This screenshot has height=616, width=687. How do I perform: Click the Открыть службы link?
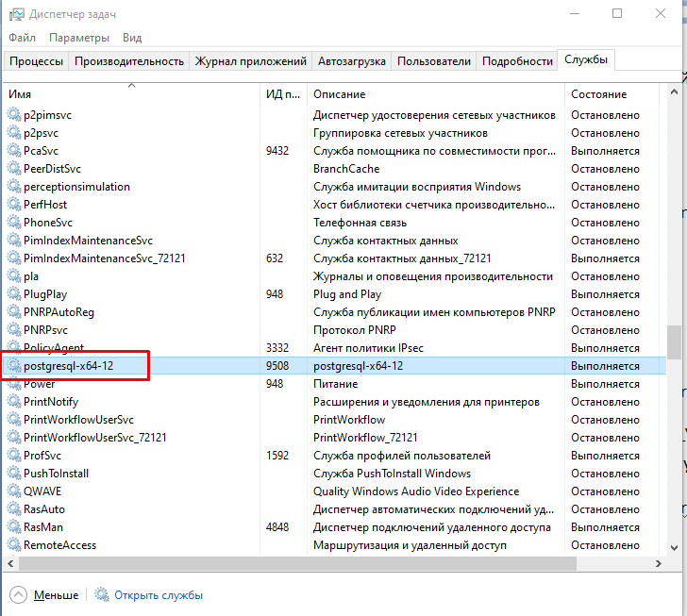tap(159, 595)
